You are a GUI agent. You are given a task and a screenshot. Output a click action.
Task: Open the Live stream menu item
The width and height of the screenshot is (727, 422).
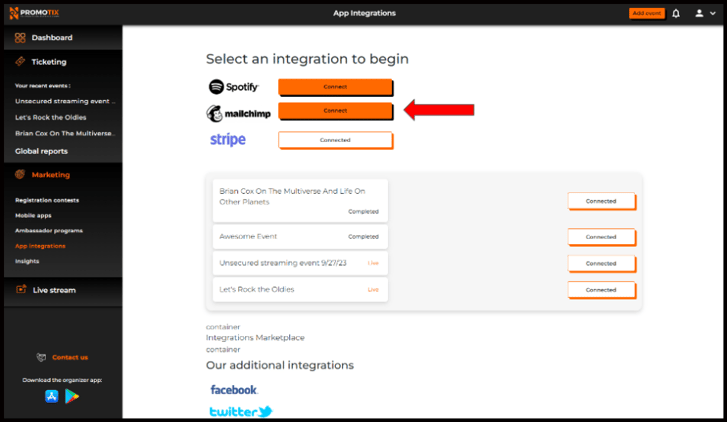click(x=54, y=290)
